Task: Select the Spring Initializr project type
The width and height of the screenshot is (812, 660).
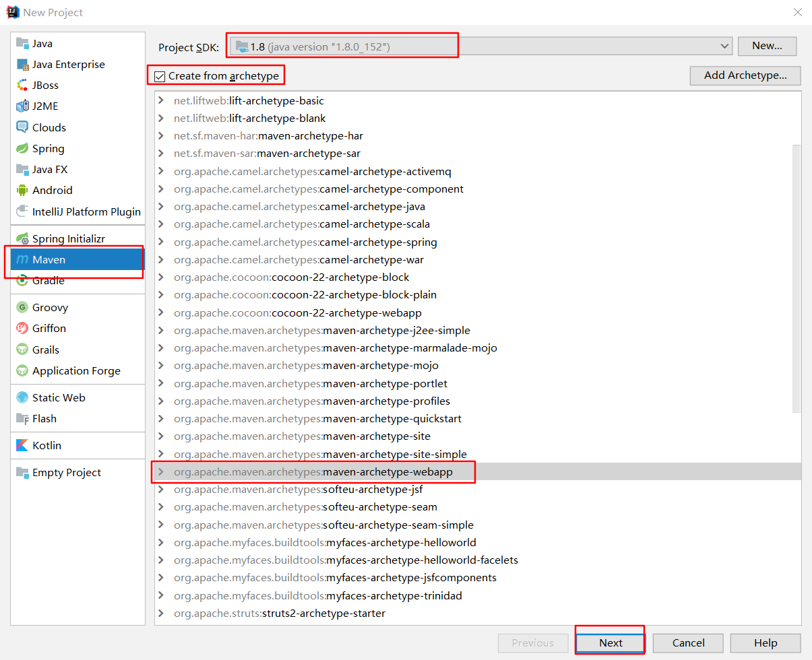Action: [x=77, y=238]
